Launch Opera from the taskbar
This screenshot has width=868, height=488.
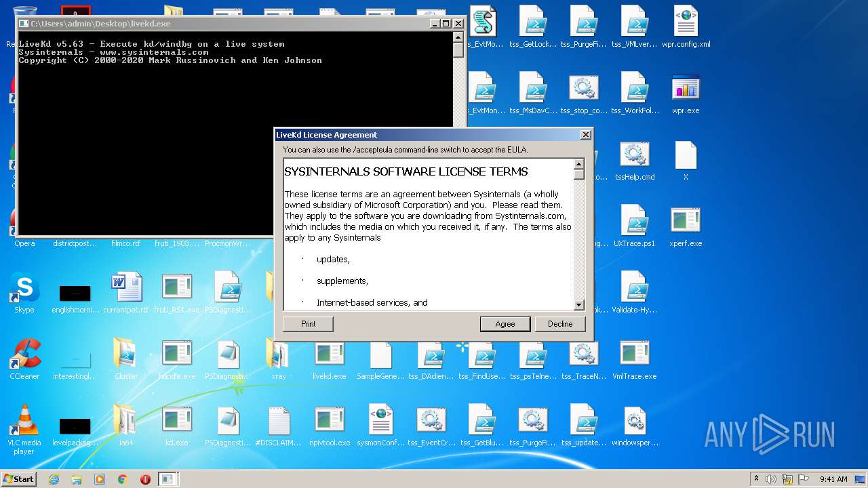pos(145,479)
